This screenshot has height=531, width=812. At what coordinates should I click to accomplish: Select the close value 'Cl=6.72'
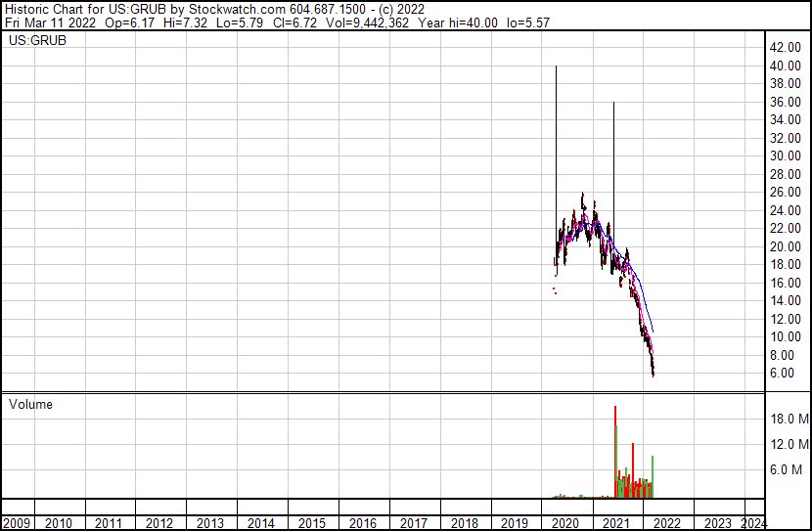click(x=294, y=22)
